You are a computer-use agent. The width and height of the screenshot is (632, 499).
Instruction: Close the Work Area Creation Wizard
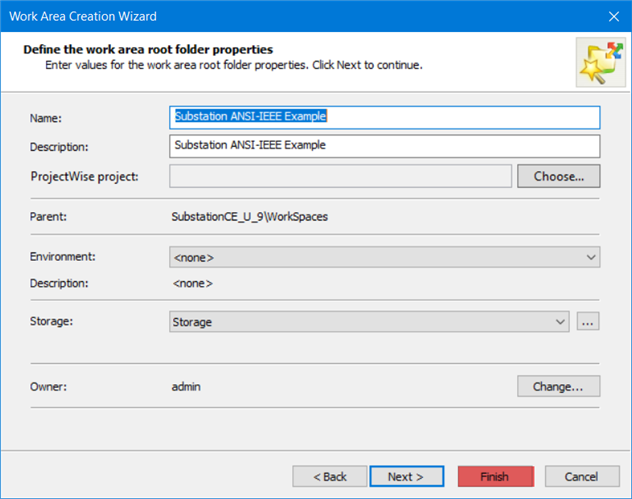pyautogui.click(x=613, y=17)
